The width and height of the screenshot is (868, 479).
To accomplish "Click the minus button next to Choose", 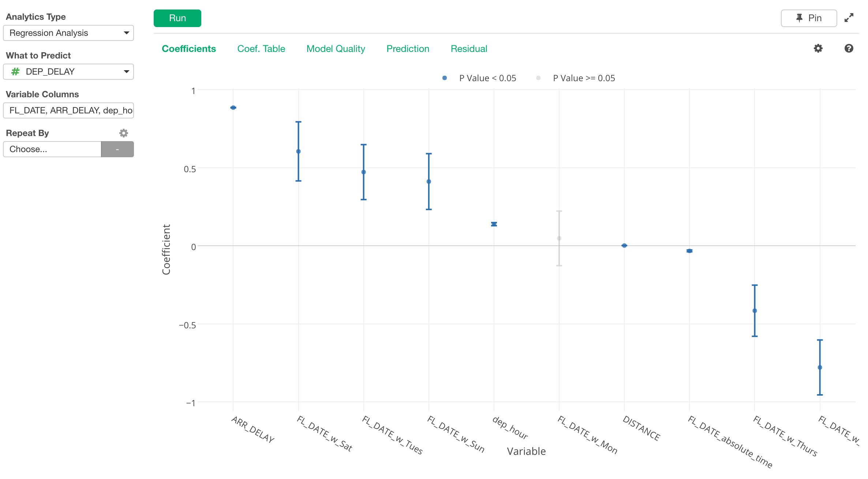I will tap(117, 149).
